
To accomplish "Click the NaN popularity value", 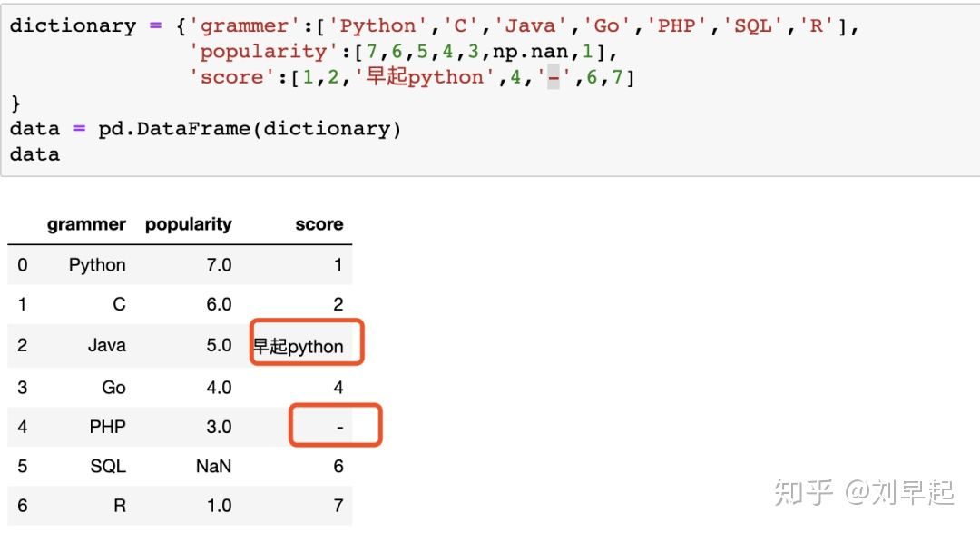I will coord(213,466).
